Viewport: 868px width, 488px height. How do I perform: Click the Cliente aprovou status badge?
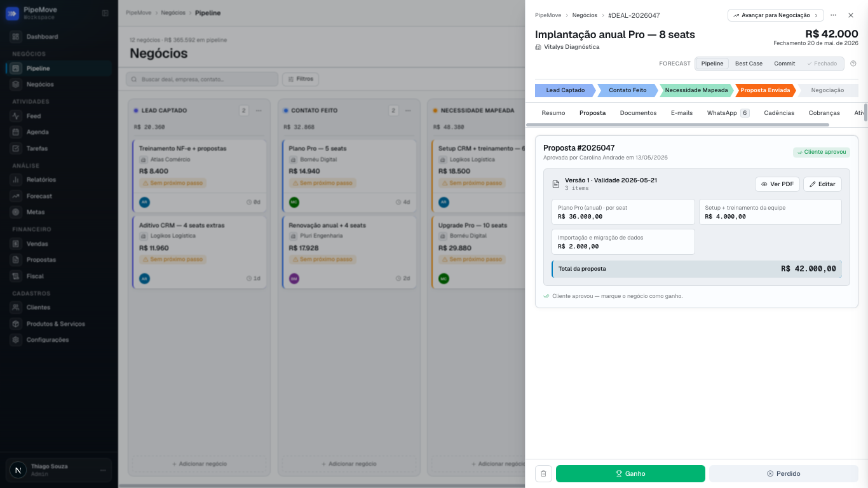[821, 152]
